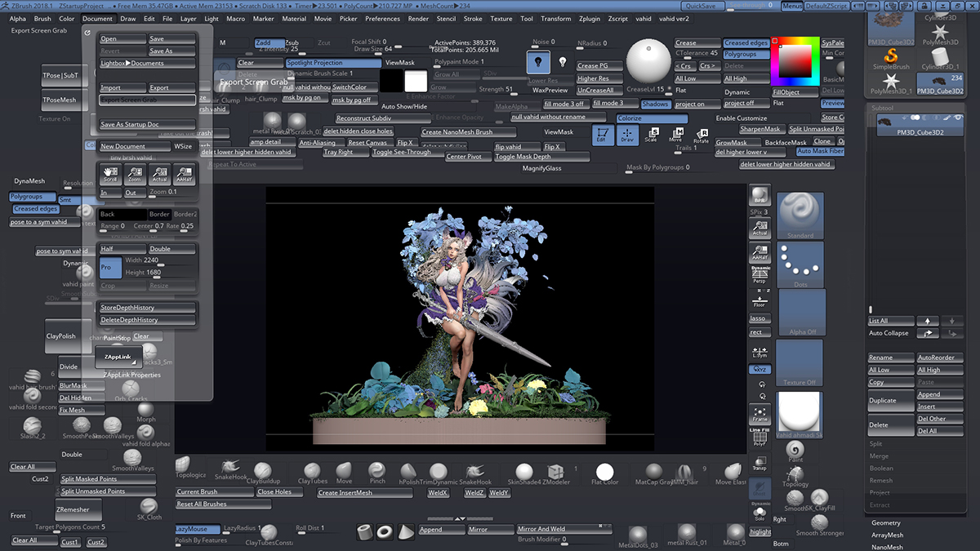Image resolution: width=980 pixels, height=551 pixels.
Task: Adjust the Draw Size slider
Action: (x=374, y=49)
